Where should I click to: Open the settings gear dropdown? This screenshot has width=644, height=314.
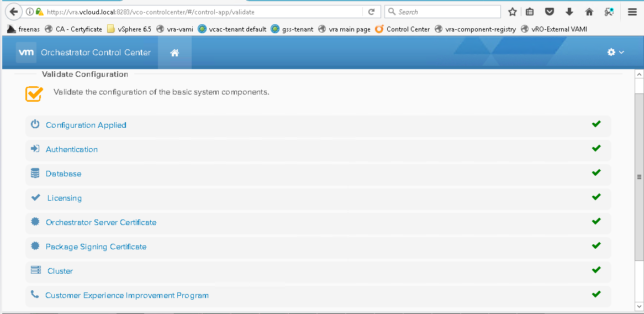click(616, 52)
